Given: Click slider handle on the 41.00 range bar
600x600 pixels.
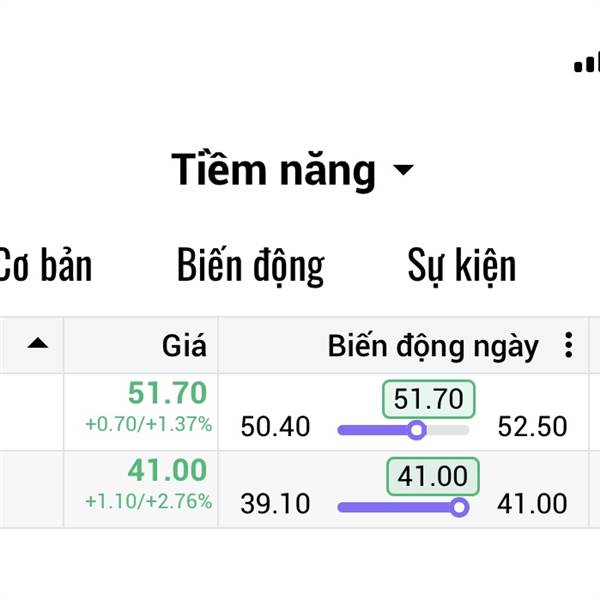Looking at the screenshot, I should pos(459,507).
